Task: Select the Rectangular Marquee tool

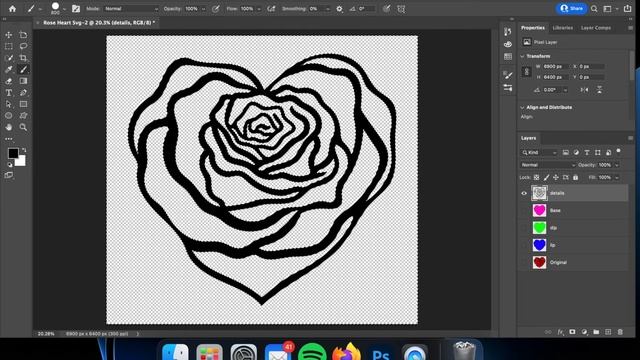Action: point(9,47)
